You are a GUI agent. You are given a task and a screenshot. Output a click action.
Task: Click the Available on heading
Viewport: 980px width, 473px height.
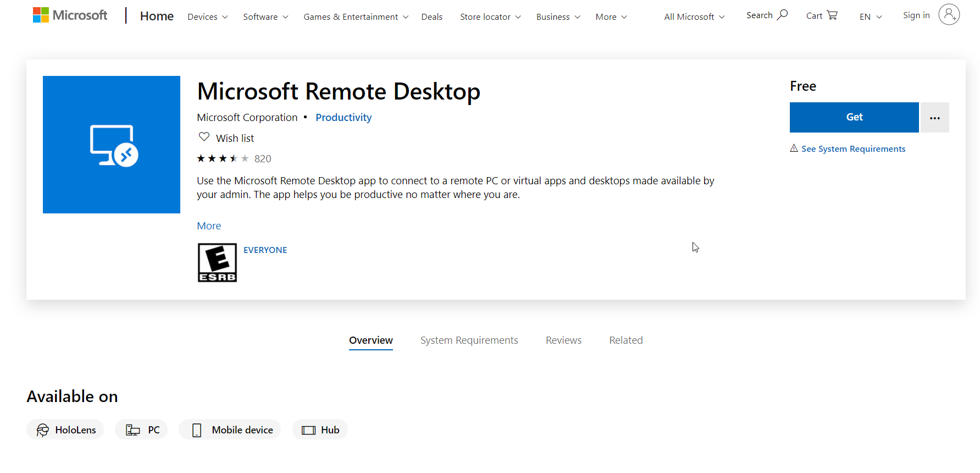72,397
